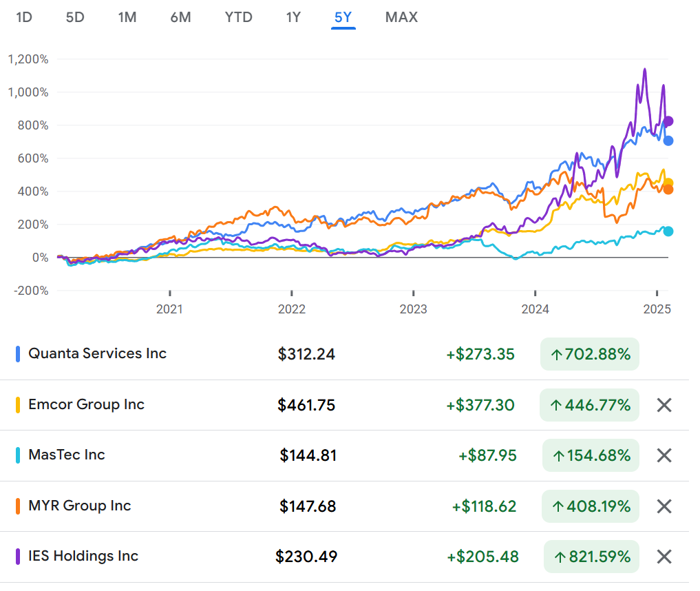The image size is (700, 591).
Task: Click the +$87.95 change value
Action: 487,455
